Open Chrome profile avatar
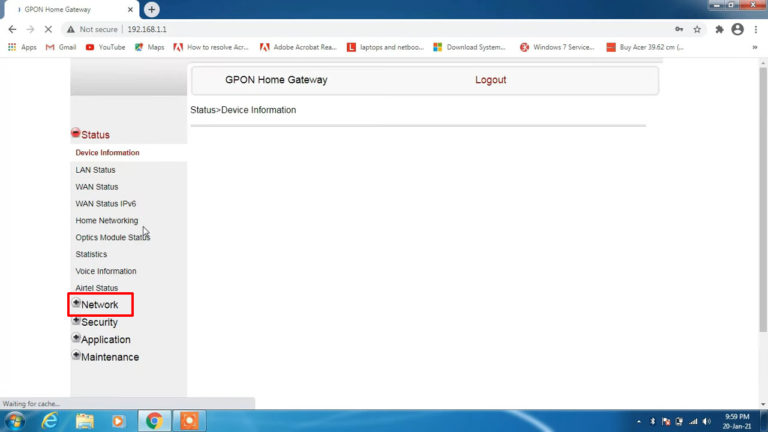The height and width of the screenshot is (432, 768). point(737,29)
